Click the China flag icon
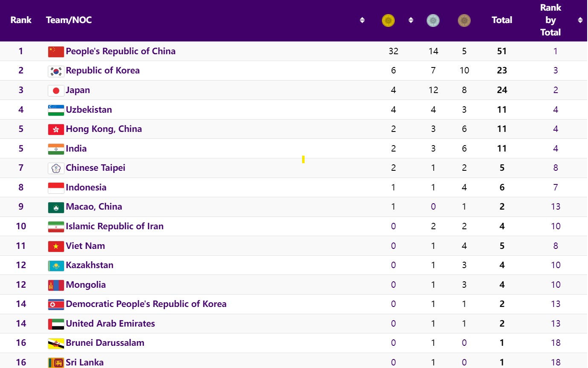The image size is (588, 368). 56,52
